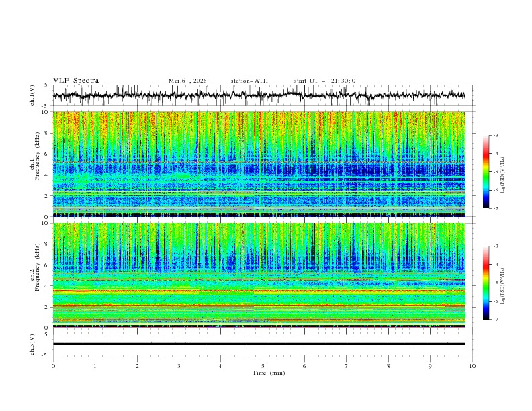
Task: Click the time axis tick label "6"
Action: tap(305, 366)
